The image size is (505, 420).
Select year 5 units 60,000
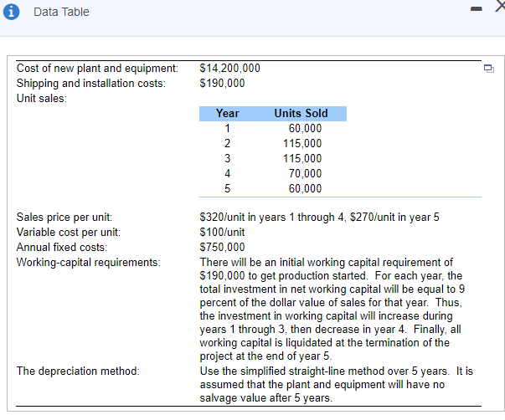[305, 188]
